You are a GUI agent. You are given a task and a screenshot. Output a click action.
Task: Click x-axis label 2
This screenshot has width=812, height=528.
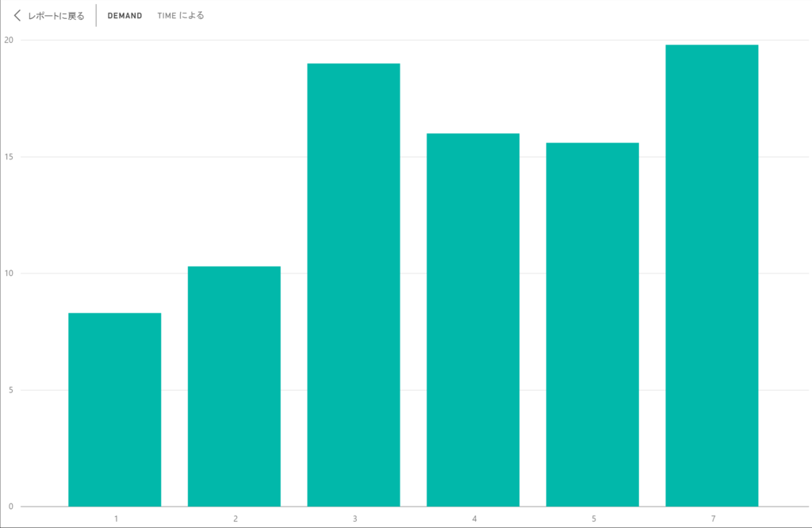(x=236, y=518)
